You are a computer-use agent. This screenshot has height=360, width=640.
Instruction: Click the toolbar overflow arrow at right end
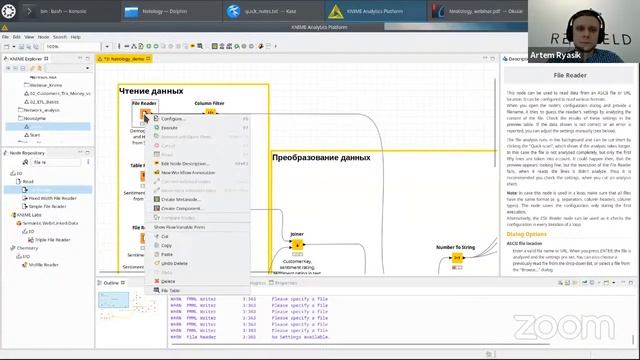(x=276, y=47)
